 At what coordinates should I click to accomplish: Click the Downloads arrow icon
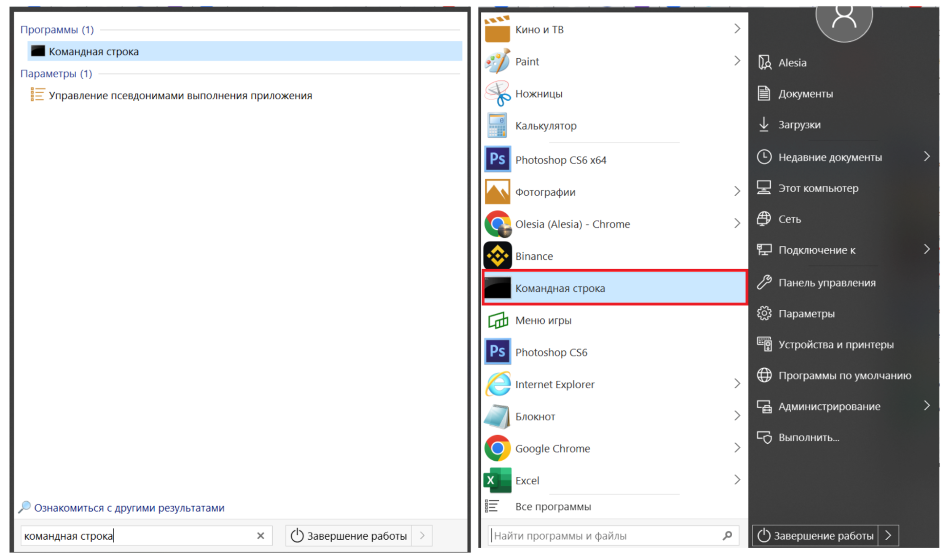(x=764, y=124)
